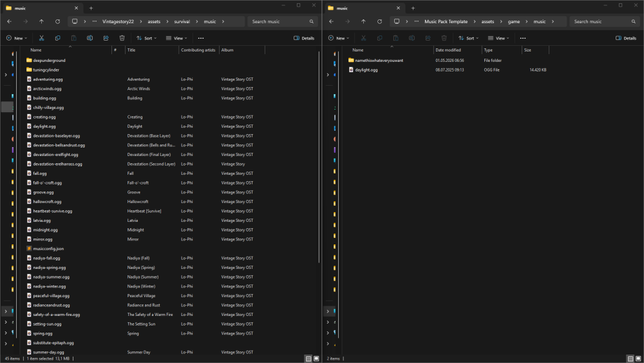Switch left window to details list view icon

(308, 358)
